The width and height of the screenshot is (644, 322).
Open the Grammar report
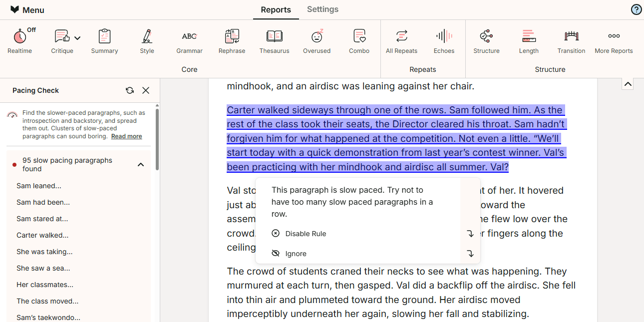(189, 41)
